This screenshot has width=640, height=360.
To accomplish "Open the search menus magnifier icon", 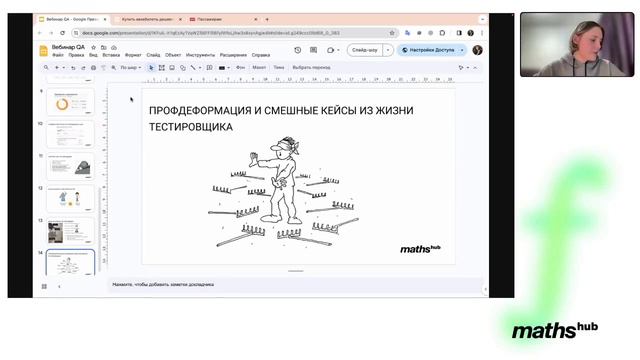I will click(x=46, y=67).
